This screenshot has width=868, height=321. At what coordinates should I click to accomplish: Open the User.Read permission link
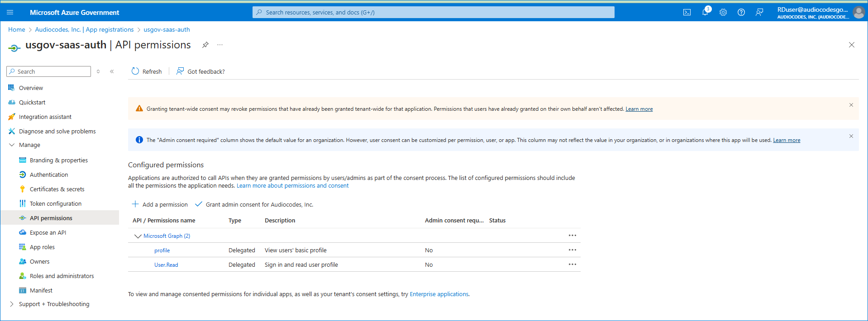[x=166, y=265]
